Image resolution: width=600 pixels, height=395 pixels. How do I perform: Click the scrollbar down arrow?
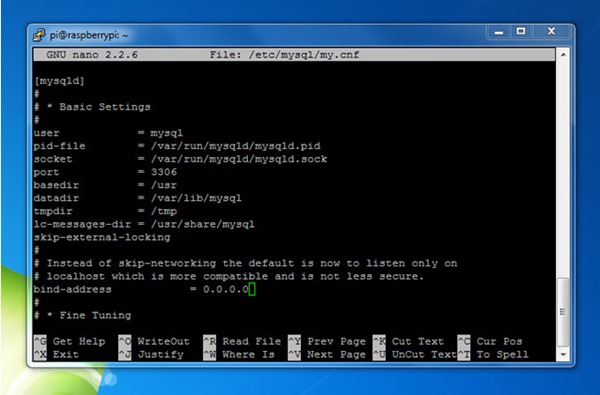click(x=563, y=354)
